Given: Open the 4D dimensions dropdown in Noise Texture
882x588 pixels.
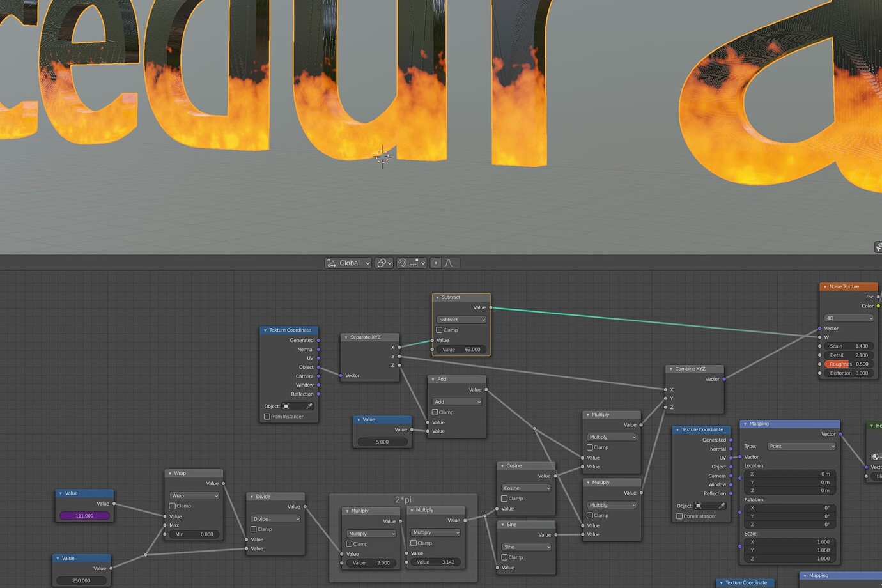Looking at the screenshot, I should 849,318.
